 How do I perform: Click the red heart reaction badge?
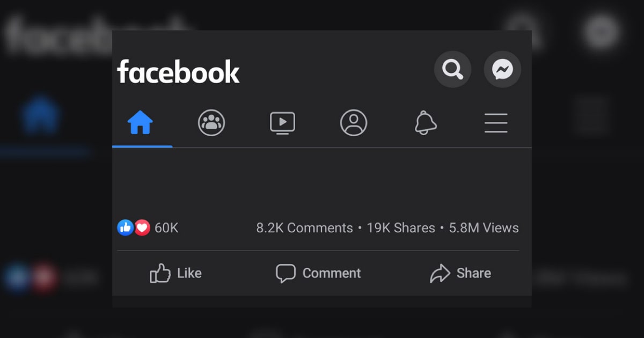142,228
